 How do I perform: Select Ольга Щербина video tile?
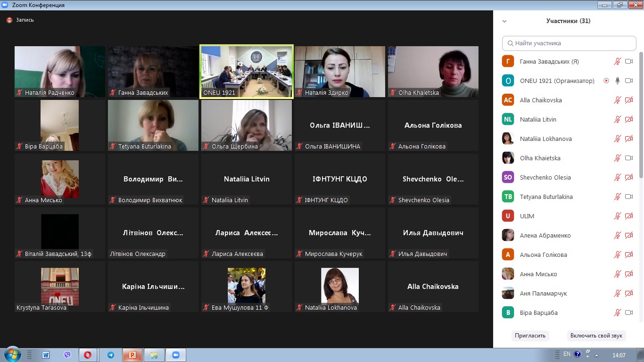pos(247,125)
